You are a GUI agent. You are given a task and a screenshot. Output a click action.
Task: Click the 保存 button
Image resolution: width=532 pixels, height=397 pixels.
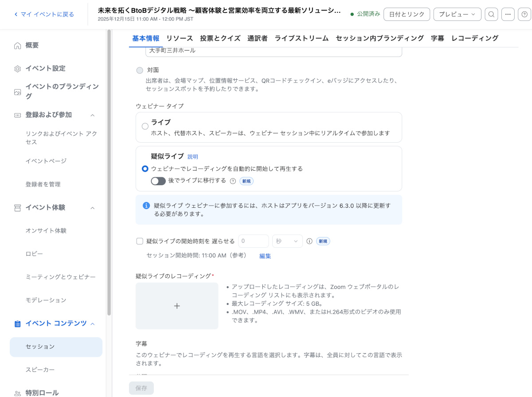(x=141, y=388)
